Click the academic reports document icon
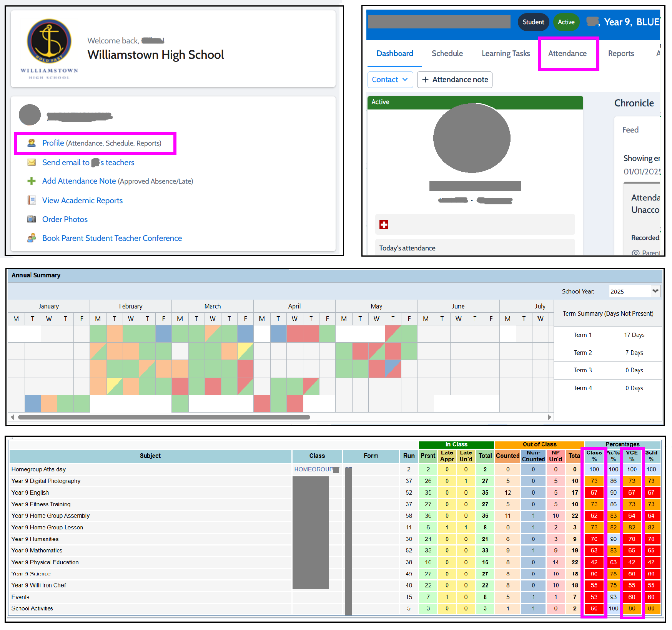The width and height of the screenshot is (672, 630). point(32,200)
